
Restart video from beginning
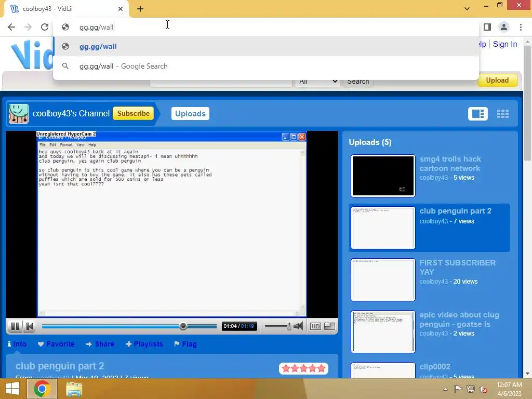click(30, 326)
